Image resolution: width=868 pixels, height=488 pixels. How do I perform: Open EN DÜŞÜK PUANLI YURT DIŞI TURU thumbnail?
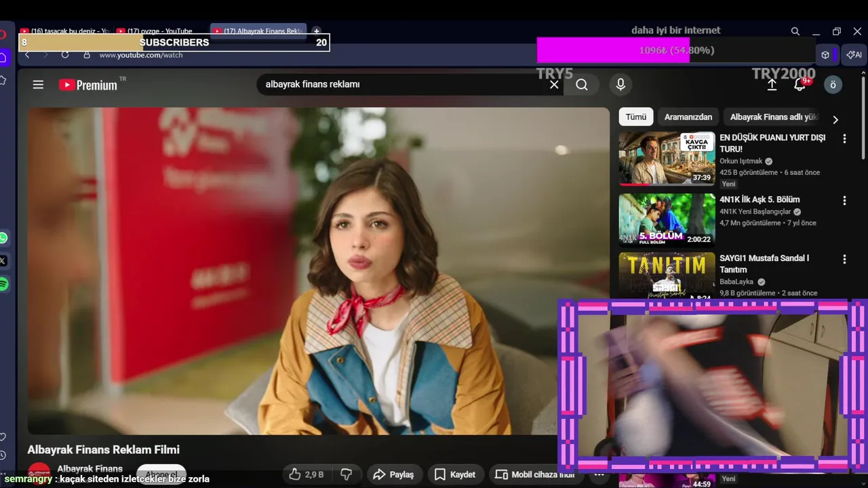point(667,158)
